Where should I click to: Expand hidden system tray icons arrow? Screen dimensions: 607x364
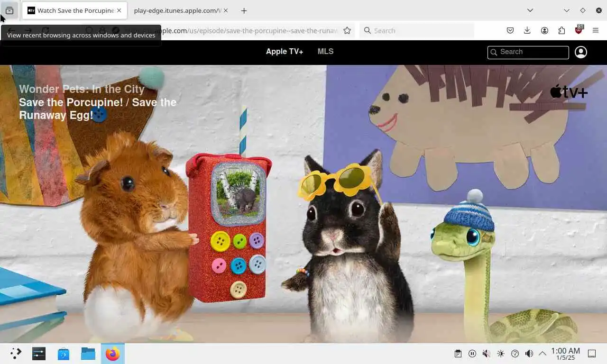[543, 354]
